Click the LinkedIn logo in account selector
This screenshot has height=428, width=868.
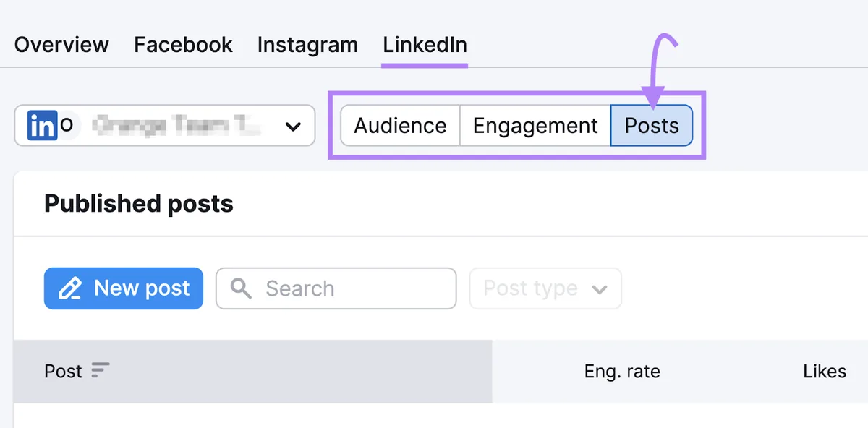42,126
